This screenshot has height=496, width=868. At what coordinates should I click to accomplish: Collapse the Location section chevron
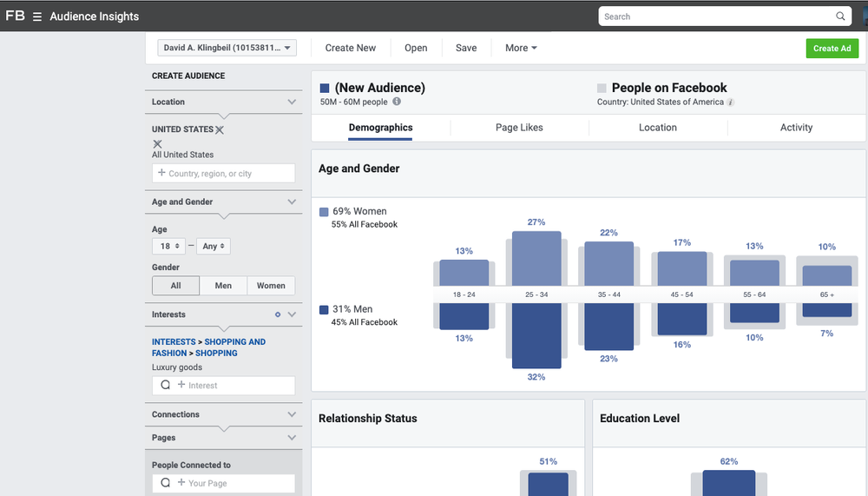click(x=292, y=102)
